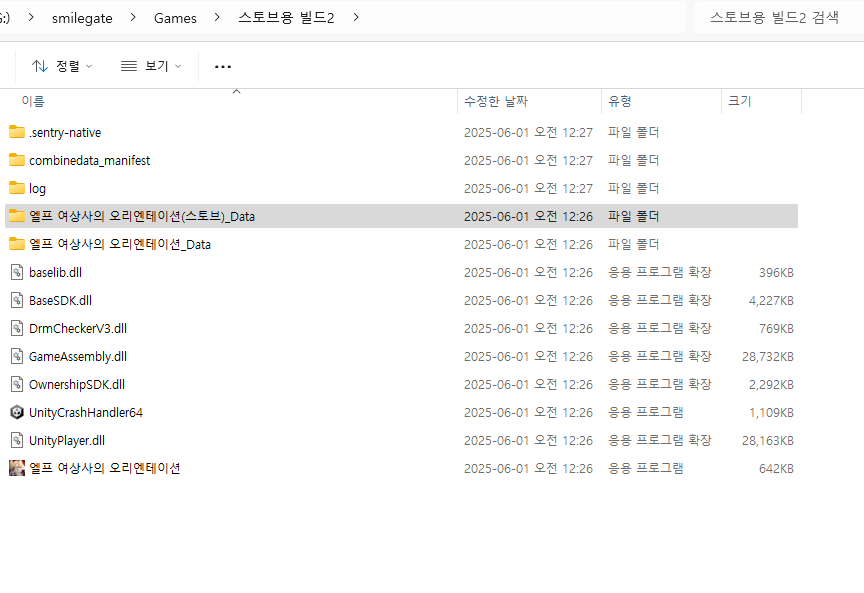Select UnityPlayer.dll file name
The image size is (864, 593).
point(67,440)
